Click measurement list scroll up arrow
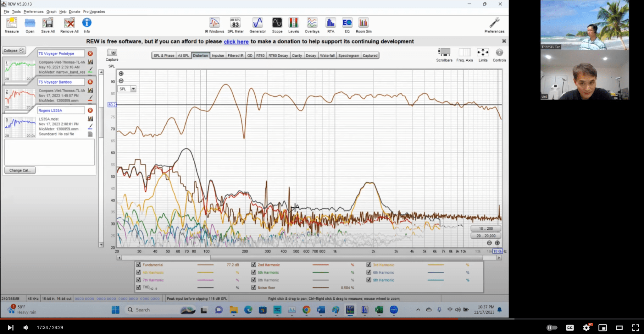Screen dimensions: 644x334 [x=101, y=72]
